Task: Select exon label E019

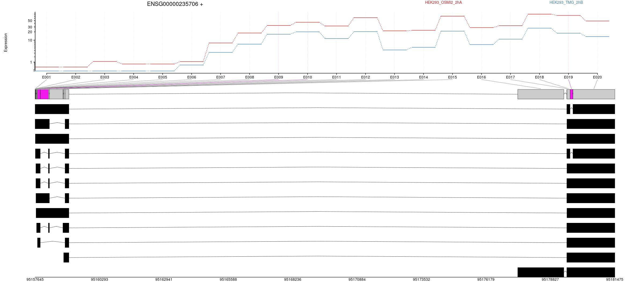Action: (x=568, y=77)
